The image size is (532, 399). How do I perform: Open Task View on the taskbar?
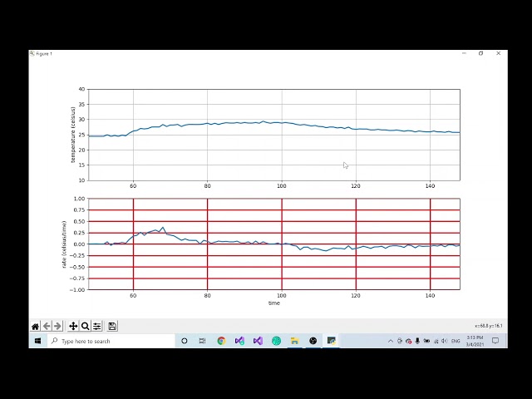202,341
